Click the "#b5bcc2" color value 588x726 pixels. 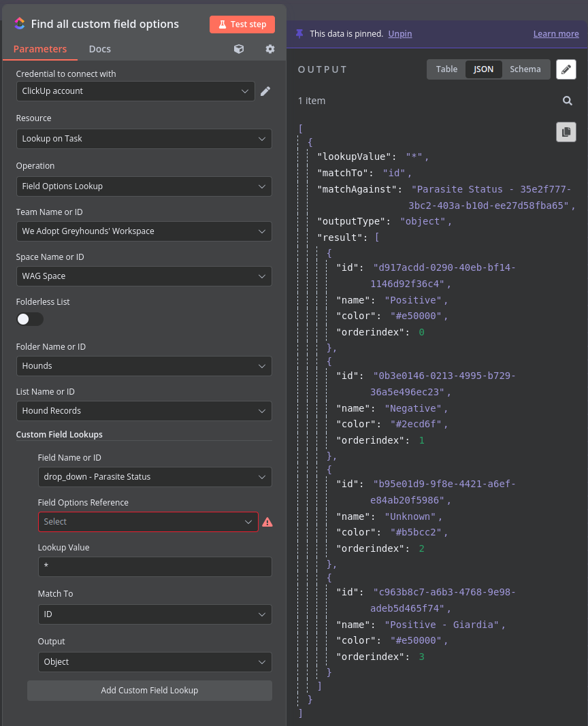416,533
